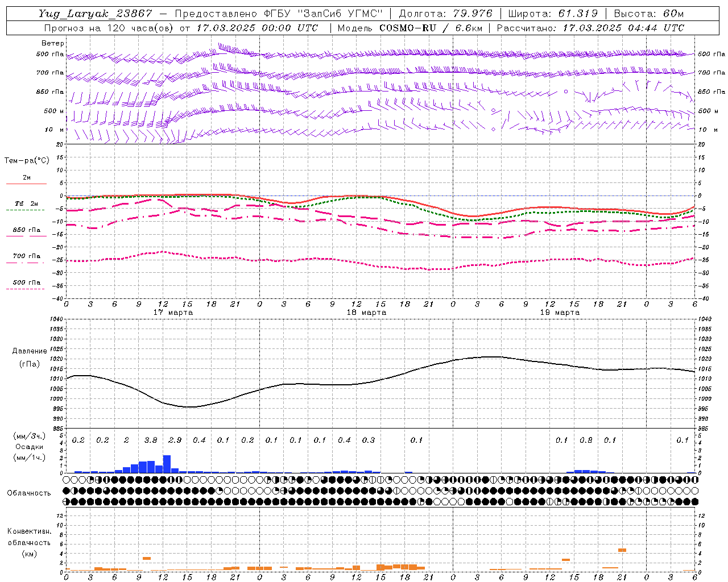This screenshot has height=582, width=728.
Task: Select the forecast text Прогноз на 120 часа(ов)
Action: click(109, 28)
